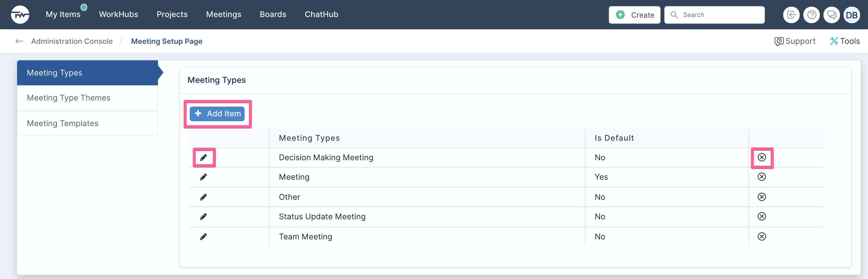Delete the Status Update Meeting type
This screenshot has width=868, height=279.
click(762, 216)
